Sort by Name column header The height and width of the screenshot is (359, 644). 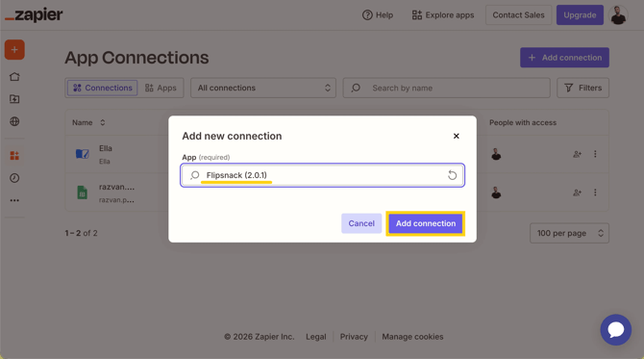click(x=88, y=122)
